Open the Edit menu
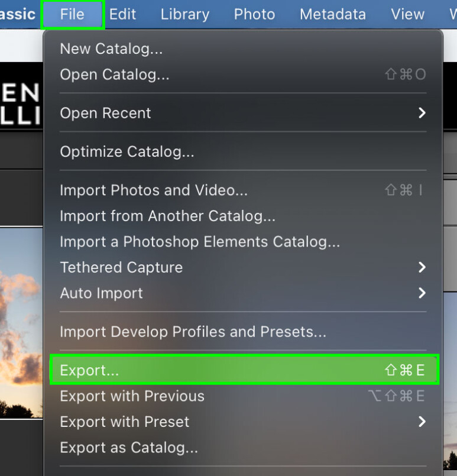The image size is (457, 476). coord(122,14)
